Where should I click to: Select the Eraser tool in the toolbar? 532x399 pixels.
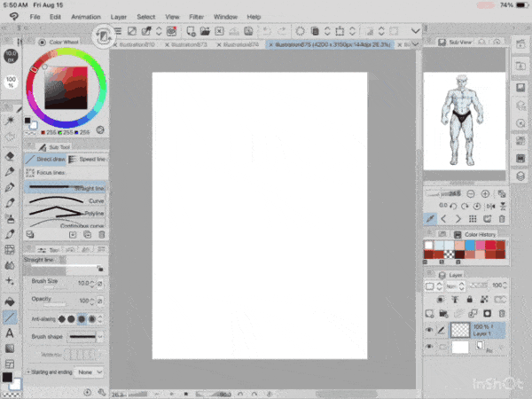tap(10, 155)
